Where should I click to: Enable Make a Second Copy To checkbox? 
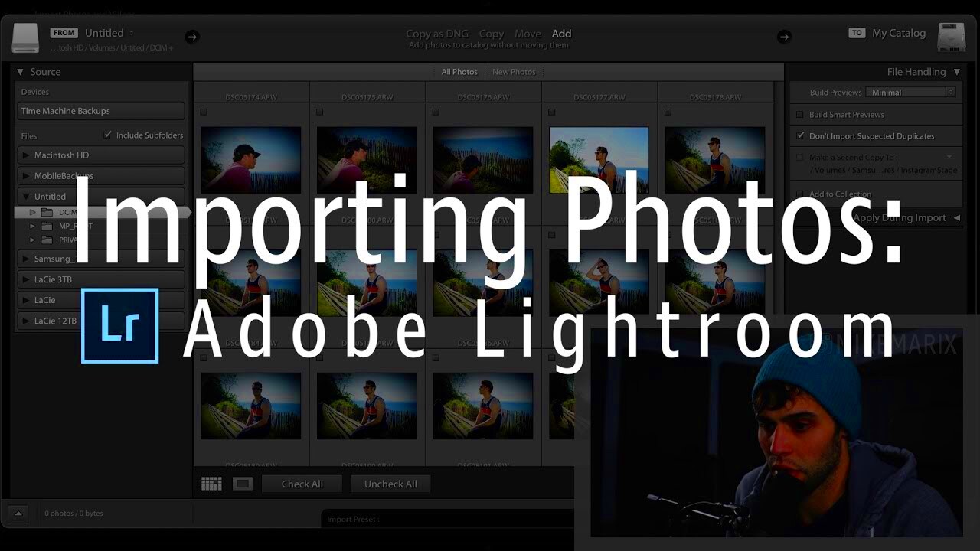pyautogui.click(x=801, y=158)
